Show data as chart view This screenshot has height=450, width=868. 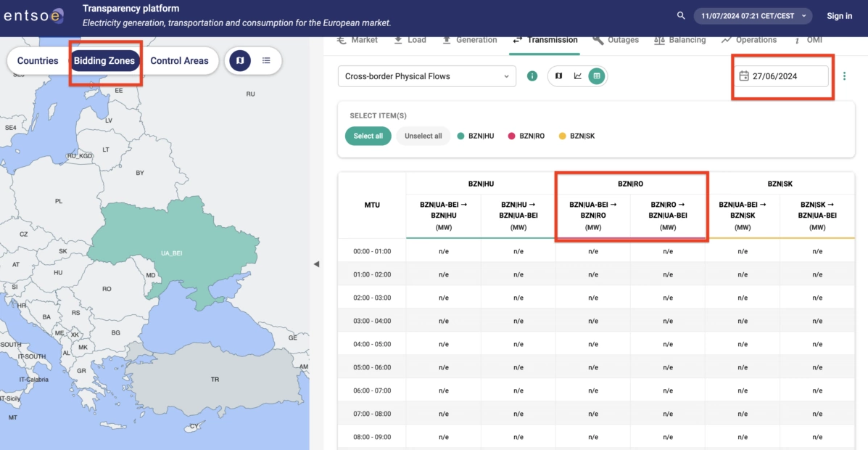pos(577,76)
